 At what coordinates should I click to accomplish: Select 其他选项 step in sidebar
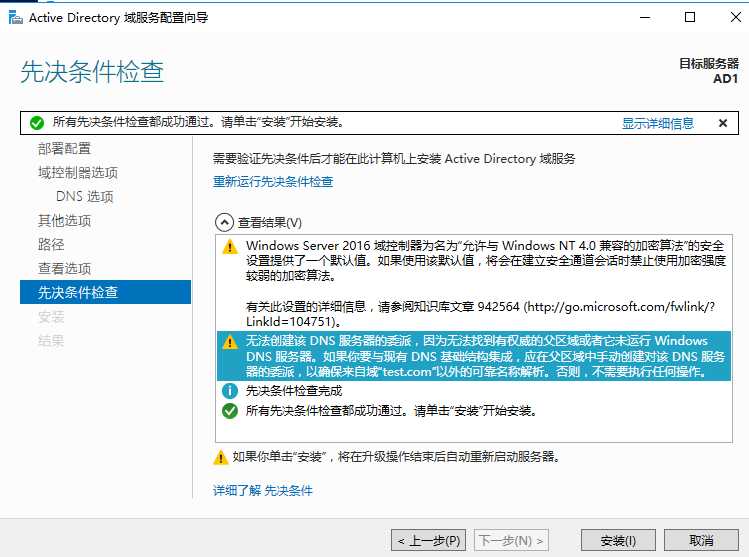[64, 220]
